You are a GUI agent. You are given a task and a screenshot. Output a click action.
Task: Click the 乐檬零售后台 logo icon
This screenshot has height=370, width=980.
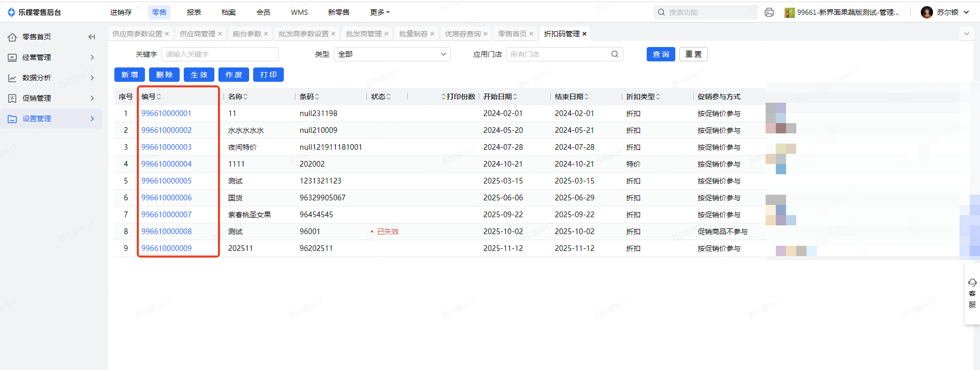[x=11, y=12]
